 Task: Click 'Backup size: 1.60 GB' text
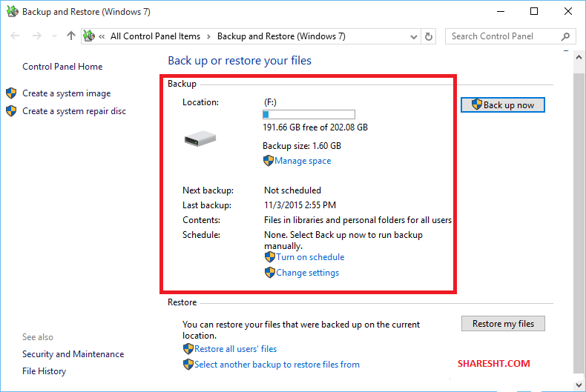point(302,146)
